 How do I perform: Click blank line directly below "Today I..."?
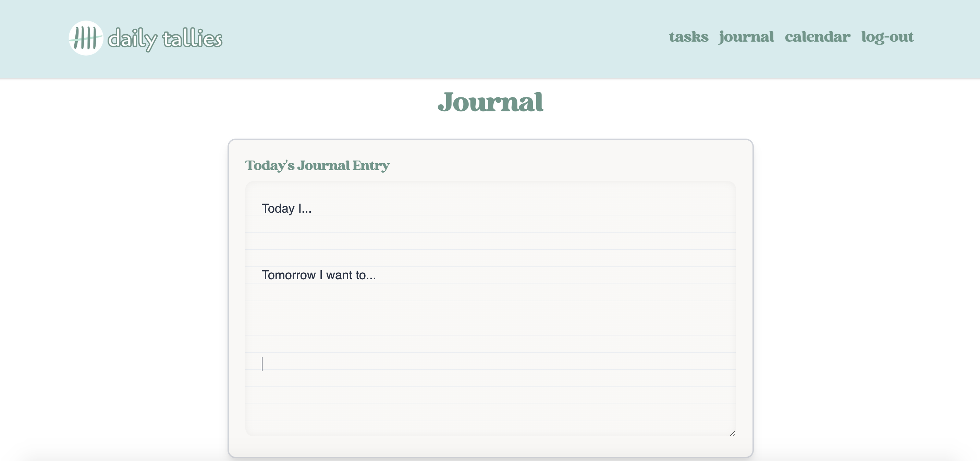(x=342, y=225)
